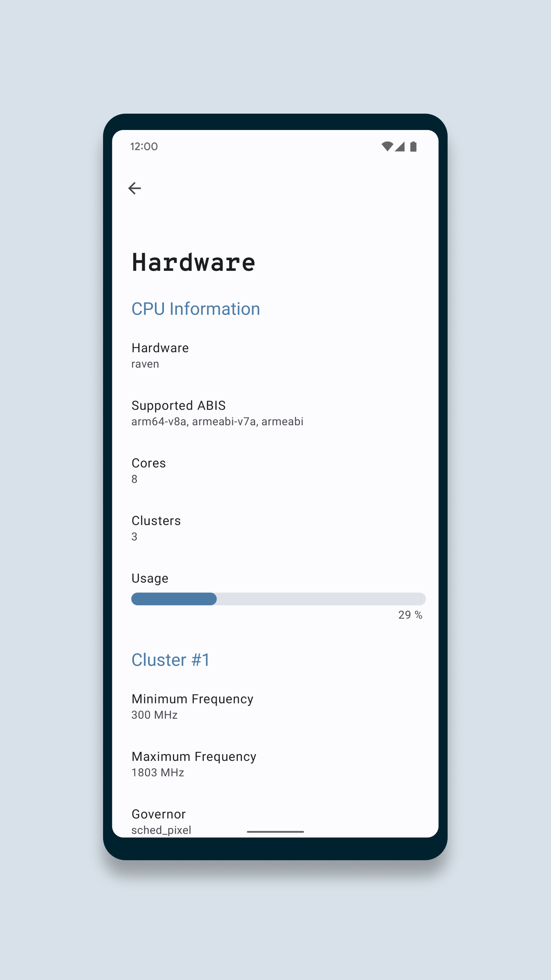Select the Cluster #1 section header
Image resolution: width=551 pixels, height=980 pixels.
point(170,659)
